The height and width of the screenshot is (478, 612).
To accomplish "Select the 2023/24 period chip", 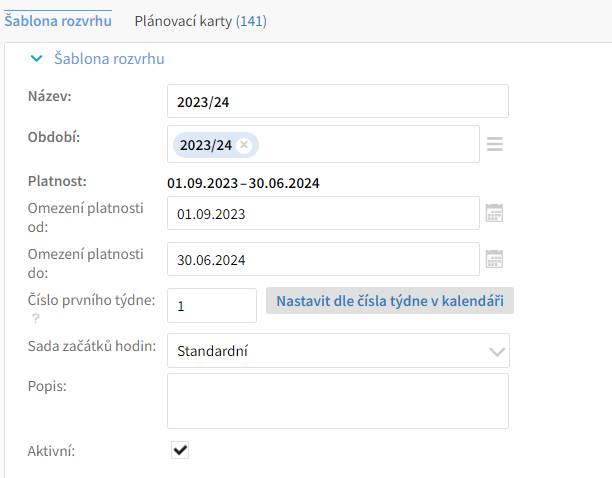I will tap(206, 145).
